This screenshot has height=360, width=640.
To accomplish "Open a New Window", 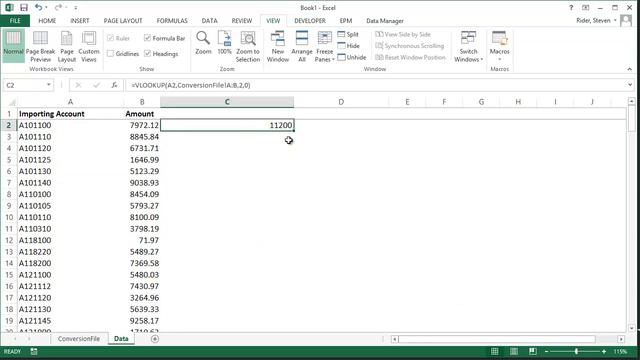I will tap(278, 47).
